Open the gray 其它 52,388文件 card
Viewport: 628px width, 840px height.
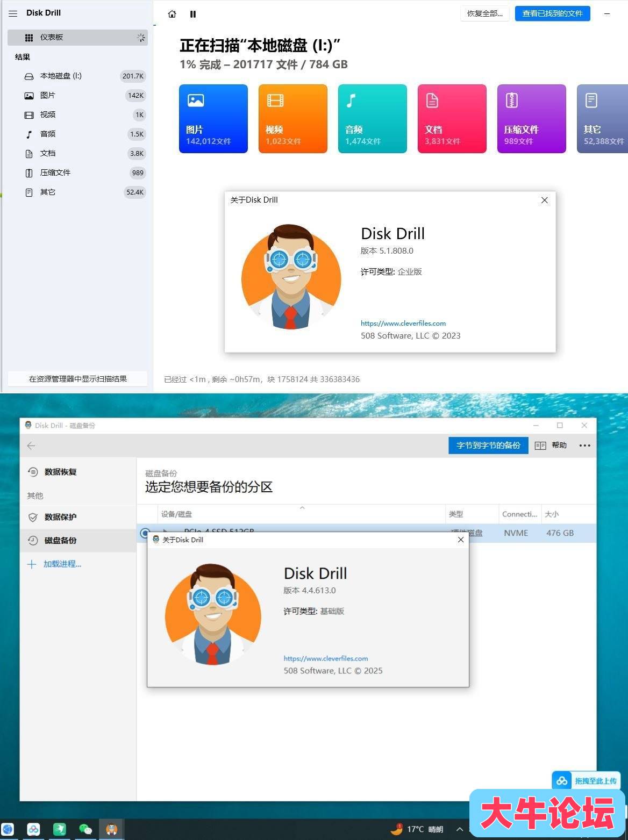click(x=602, y=119)
